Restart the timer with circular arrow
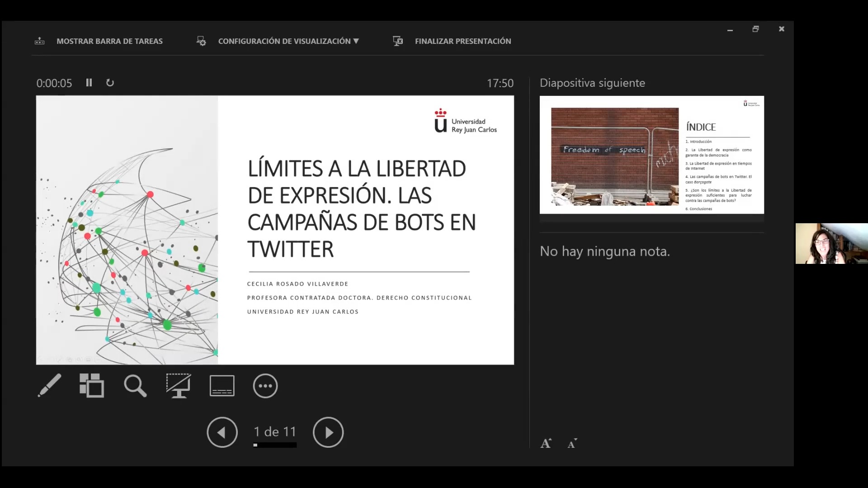 (x=110, y=83)
